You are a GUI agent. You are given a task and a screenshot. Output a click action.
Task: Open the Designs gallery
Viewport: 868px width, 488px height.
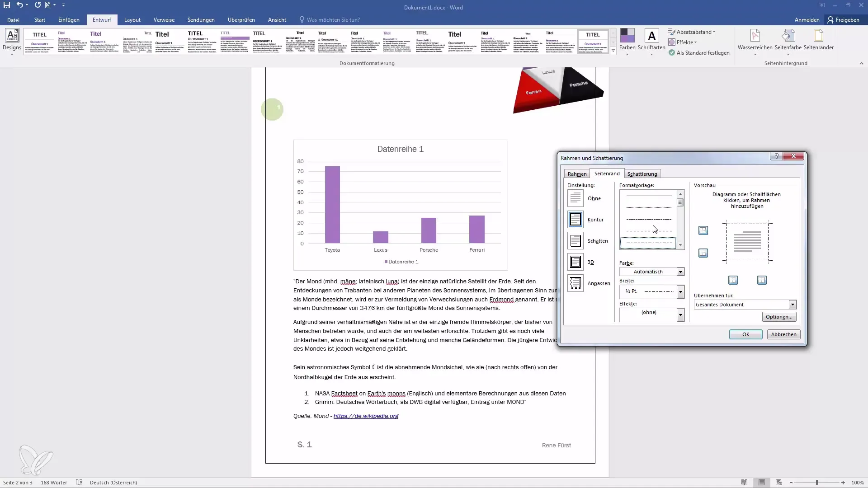[x=12, y=42]
